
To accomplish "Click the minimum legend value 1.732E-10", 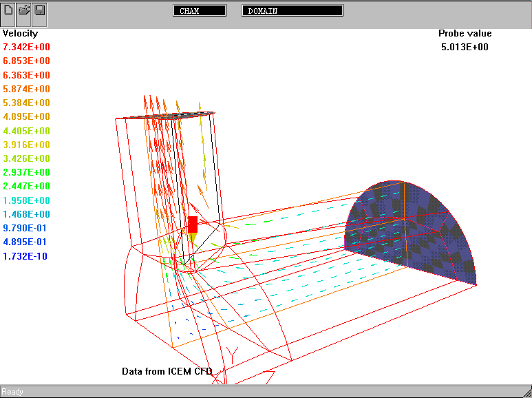I will click(26, 256).
